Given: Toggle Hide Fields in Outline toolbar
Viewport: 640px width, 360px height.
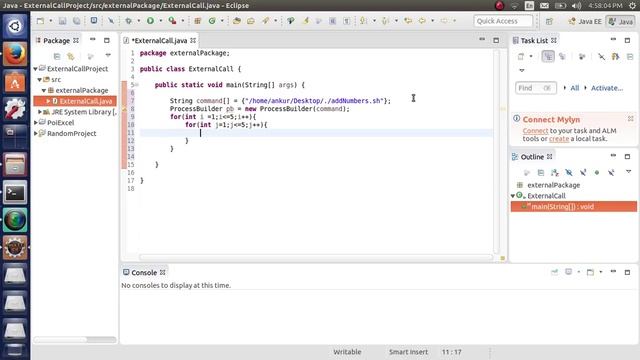Looking at the screenshot, I should pyautogui.click(x=569, y=173).
